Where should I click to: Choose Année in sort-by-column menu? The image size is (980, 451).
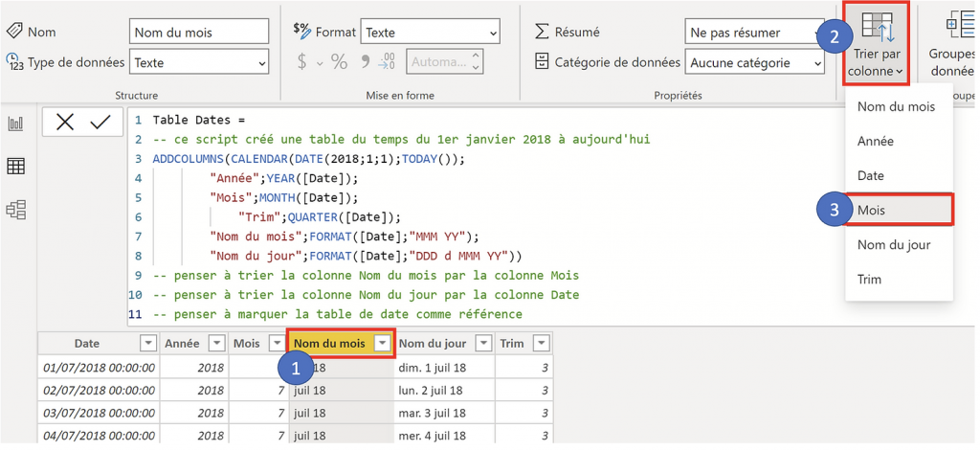[899, 142]
